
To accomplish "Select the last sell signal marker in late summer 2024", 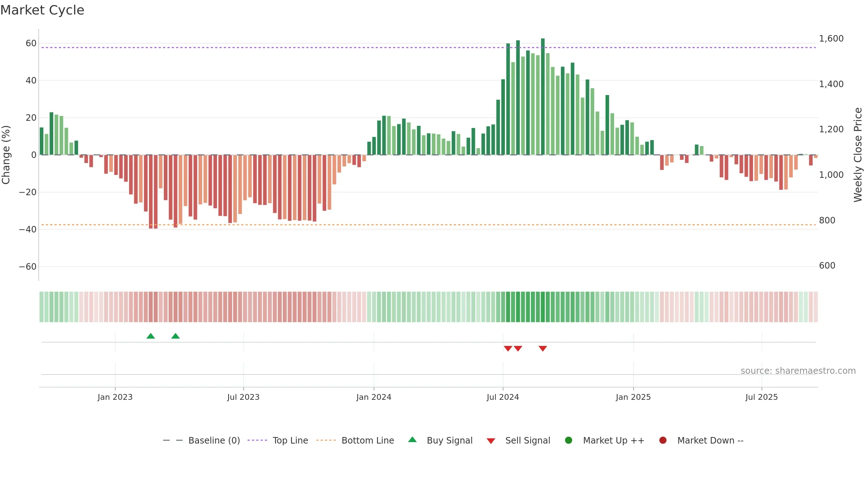I will [542, 348].
